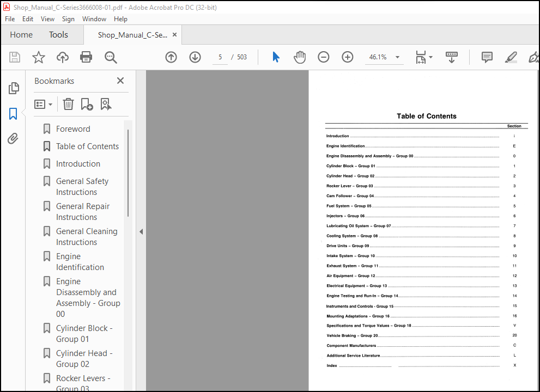Open Cylinder Head - Group 02 bookmark
The height and width of the screenshot is (392, 540).
click(84, 359)
